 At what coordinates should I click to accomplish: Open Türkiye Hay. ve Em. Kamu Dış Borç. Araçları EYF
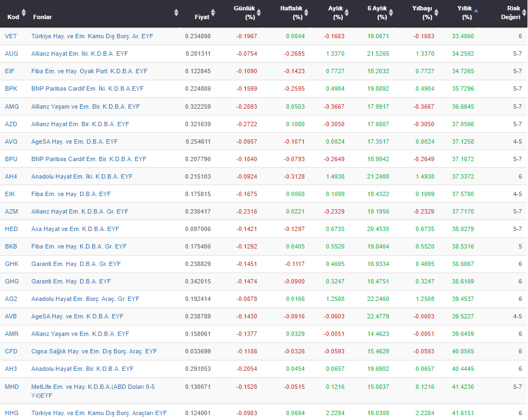(99, 413)
